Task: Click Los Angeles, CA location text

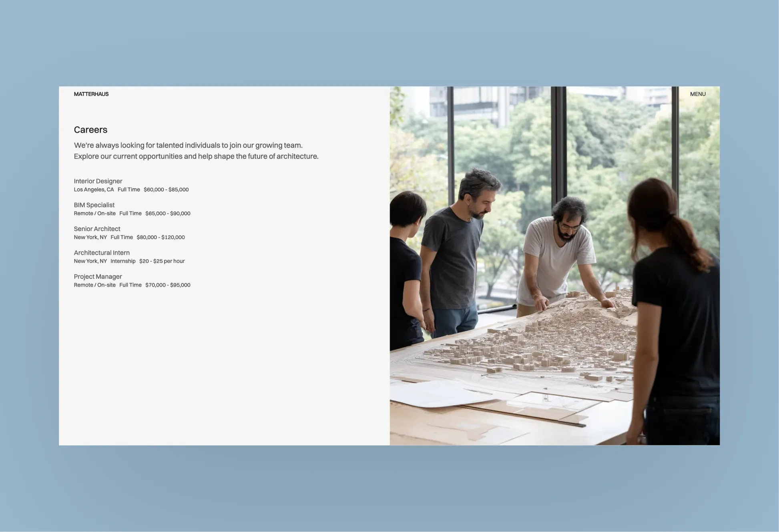Action: click(94, 190)
